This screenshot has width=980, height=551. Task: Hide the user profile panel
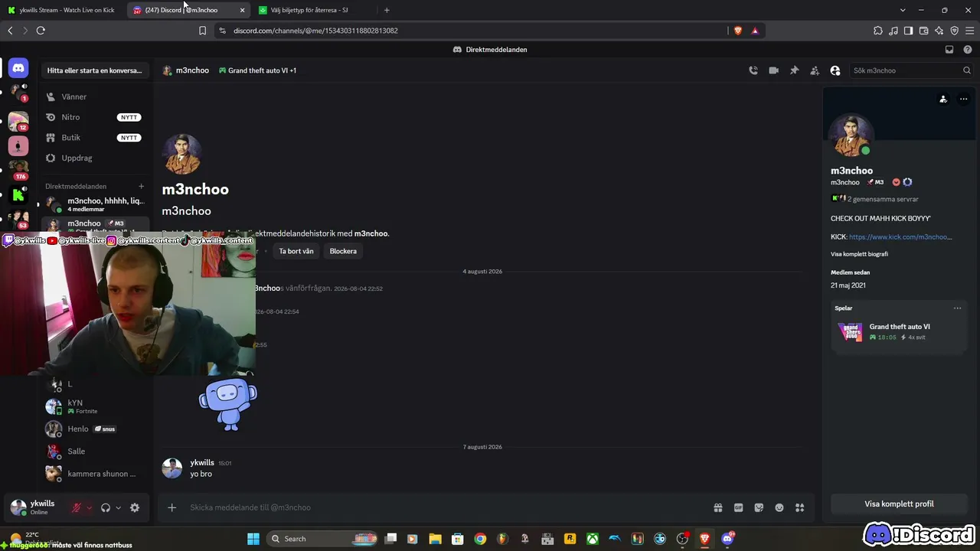coord(835,70)
